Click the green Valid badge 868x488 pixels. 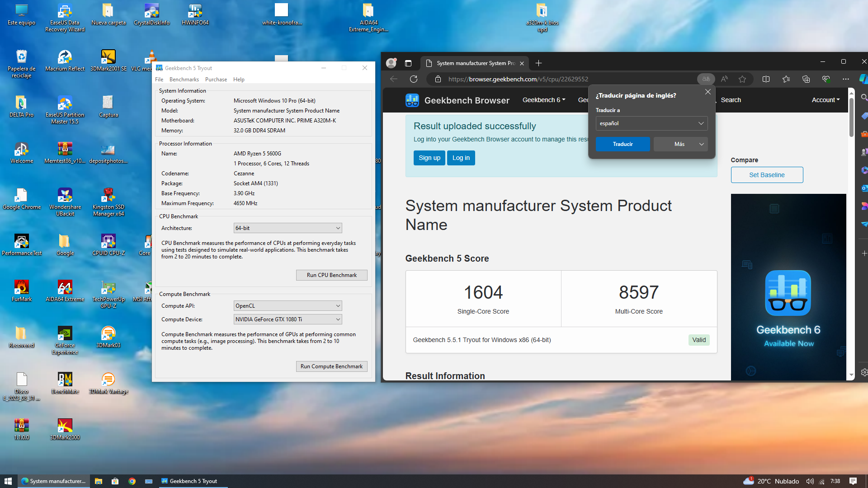[x=698, y=340]
